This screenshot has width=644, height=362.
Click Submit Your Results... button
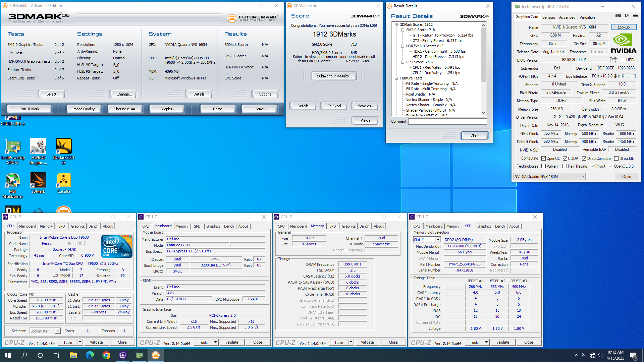click(334, 76)
